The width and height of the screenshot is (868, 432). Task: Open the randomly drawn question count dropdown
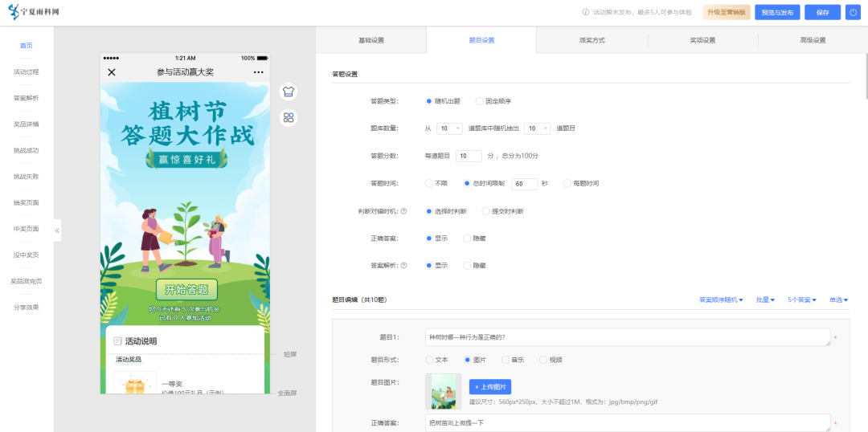[537, 128]
